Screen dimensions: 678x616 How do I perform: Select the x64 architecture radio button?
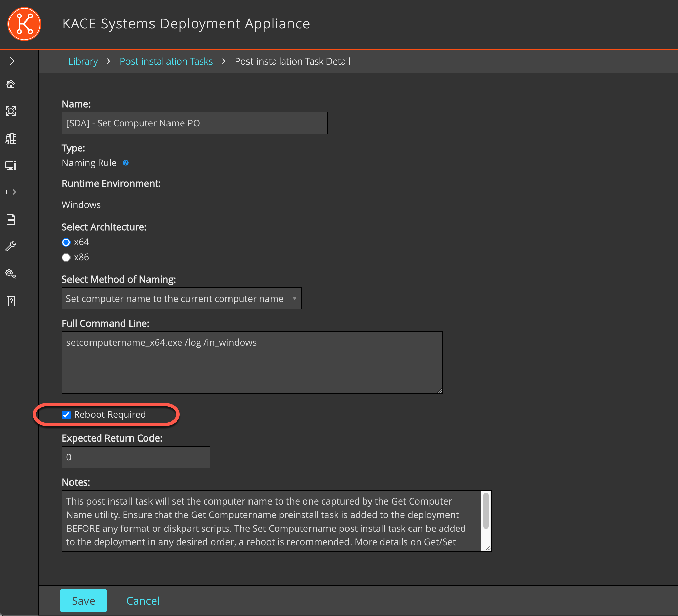66,242
